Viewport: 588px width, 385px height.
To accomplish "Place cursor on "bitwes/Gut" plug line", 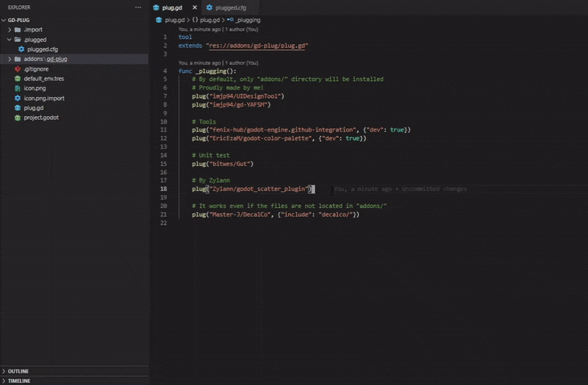I will (x=223, y=164).
